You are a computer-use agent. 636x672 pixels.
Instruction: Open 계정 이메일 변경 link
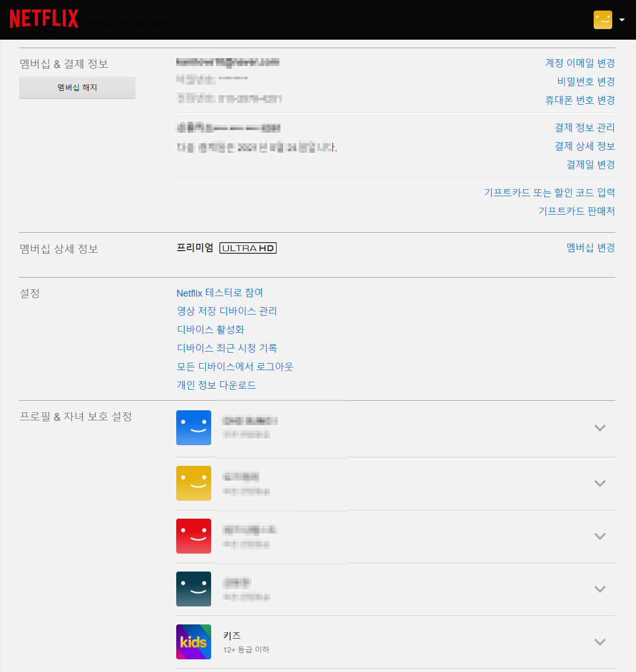580,63
